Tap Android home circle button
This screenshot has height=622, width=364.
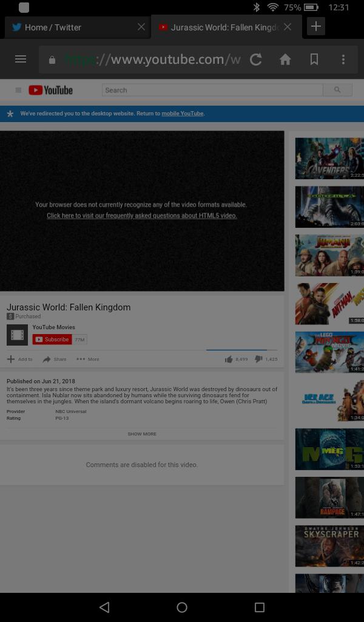pos(182,607)
